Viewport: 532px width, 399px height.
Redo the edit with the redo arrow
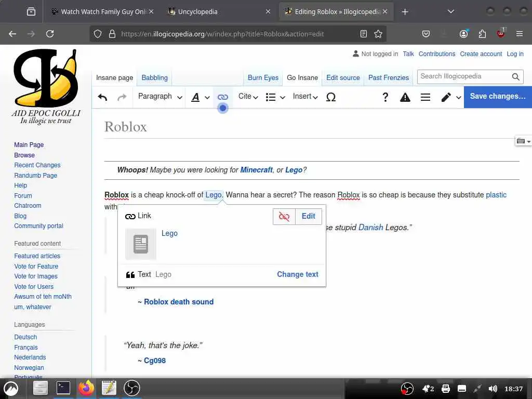click(122, 97)
